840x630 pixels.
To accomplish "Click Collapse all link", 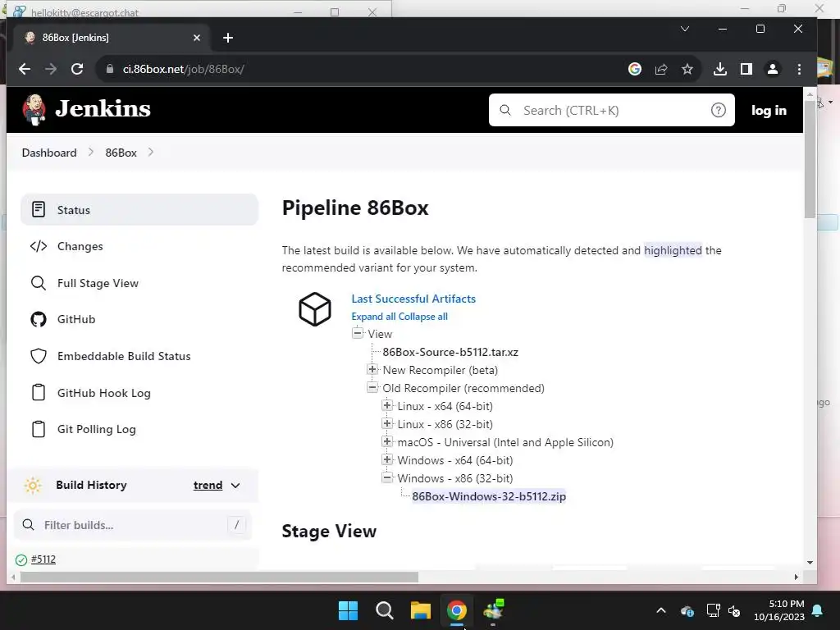I will point(423,317).
